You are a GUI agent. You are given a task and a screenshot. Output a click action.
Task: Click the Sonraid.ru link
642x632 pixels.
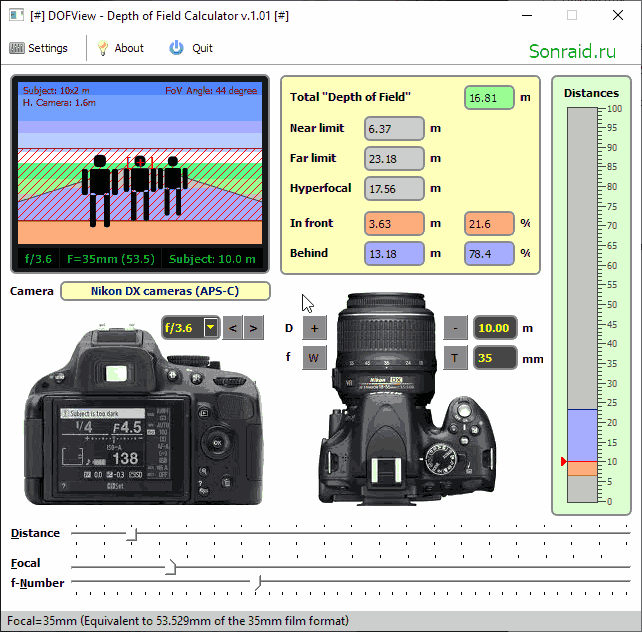[x=572, y=52]
